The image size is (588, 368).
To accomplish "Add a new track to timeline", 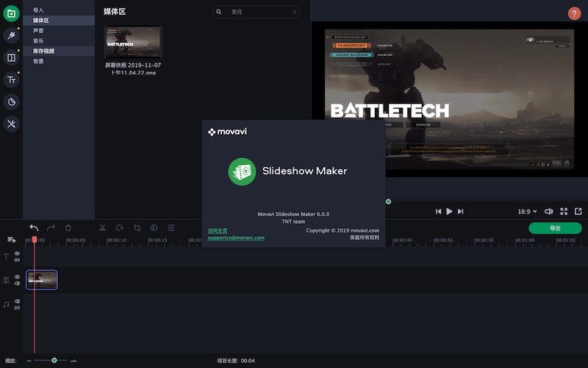I will (11, 240).
